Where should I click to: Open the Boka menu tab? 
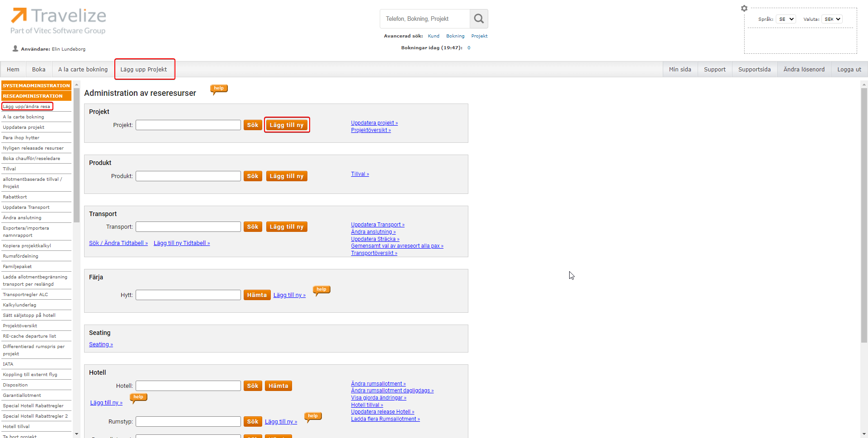[x=39, y=69]
